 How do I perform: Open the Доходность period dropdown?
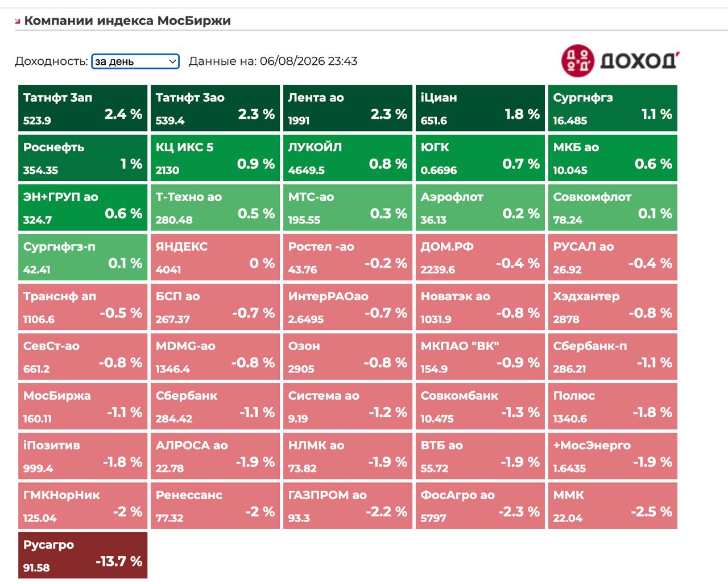point(135,61)
